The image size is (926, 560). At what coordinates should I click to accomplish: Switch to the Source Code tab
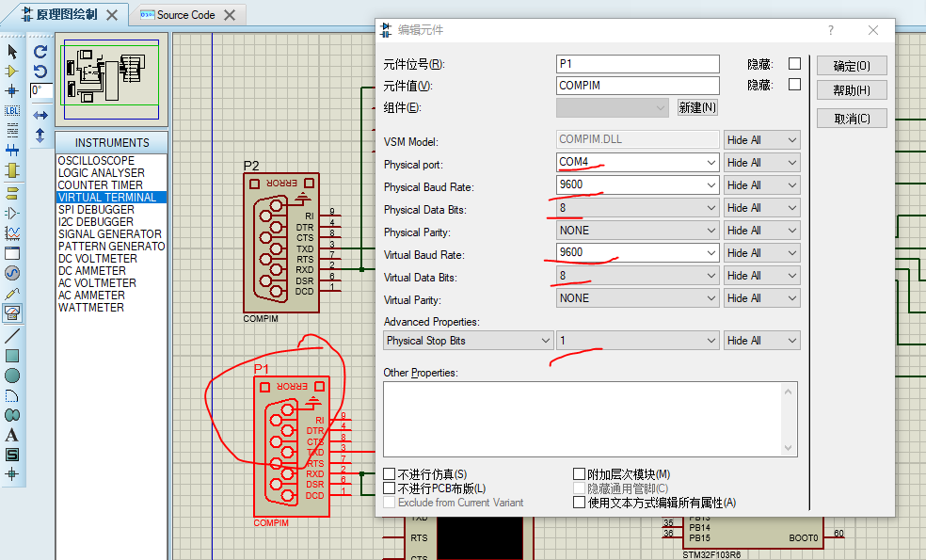[185, 15]
